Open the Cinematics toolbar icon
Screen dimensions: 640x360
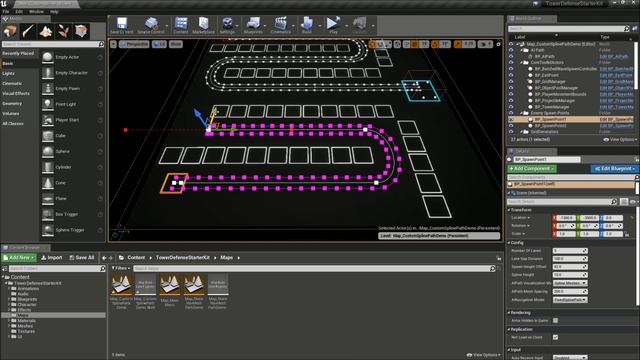(x=280, y=25)
